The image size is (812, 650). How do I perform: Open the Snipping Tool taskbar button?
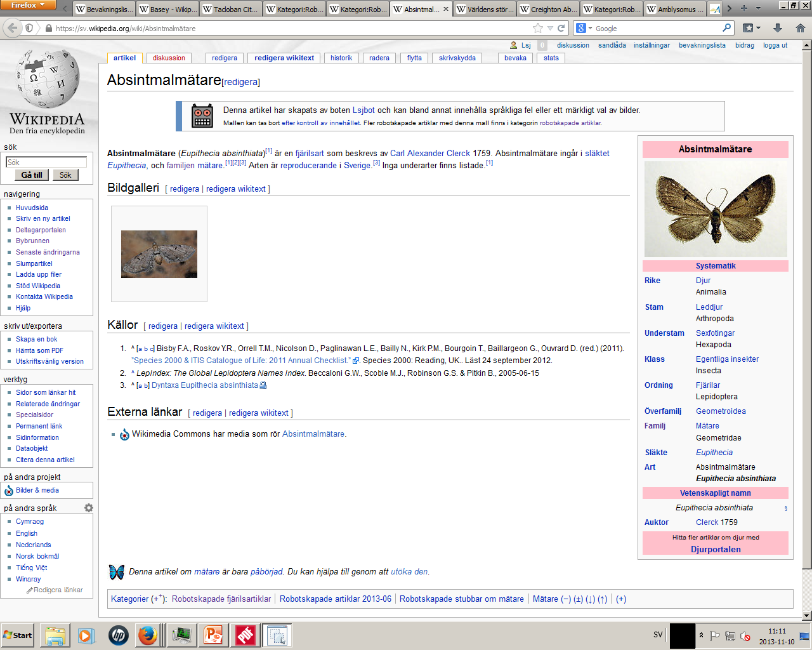(277, 635)
